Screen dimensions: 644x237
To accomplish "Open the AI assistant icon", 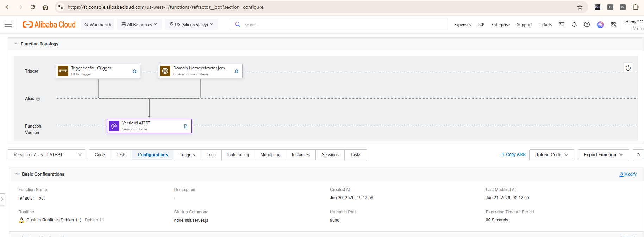I will pyautogui.click(x=600, y=24).
